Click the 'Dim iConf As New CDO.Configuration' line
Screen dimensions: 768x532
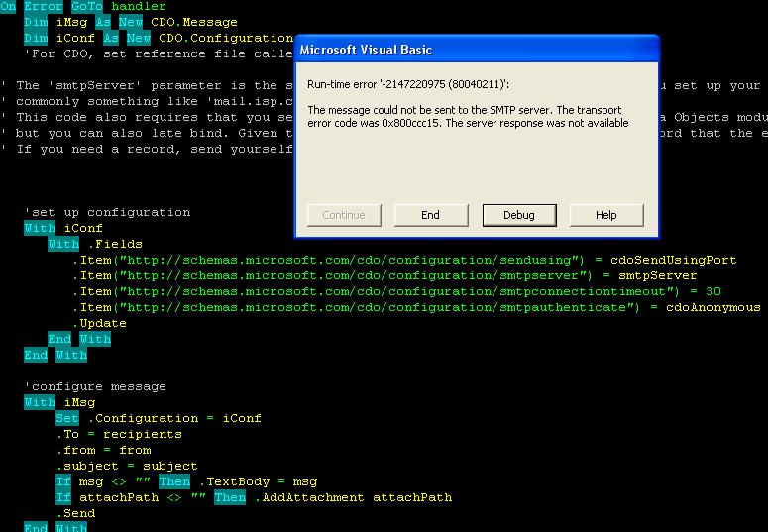[x=159, y=38]
